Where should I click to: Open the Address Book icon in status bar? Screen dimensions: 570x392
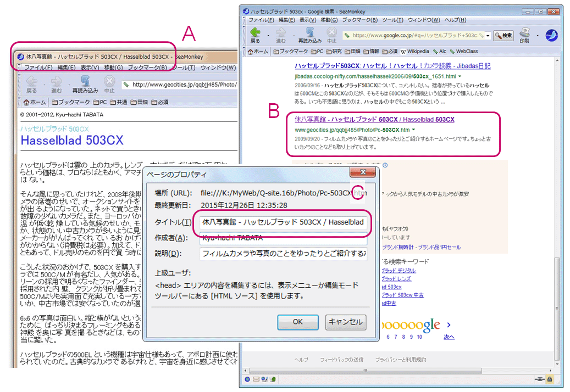(272, 379)
